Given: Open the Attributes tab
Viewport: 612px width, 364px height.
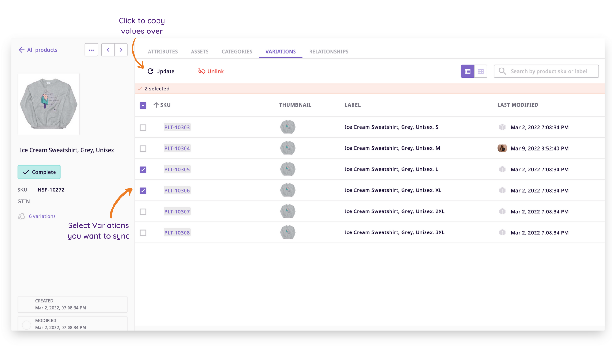Looking at the screenshot, I should point(163,52).
